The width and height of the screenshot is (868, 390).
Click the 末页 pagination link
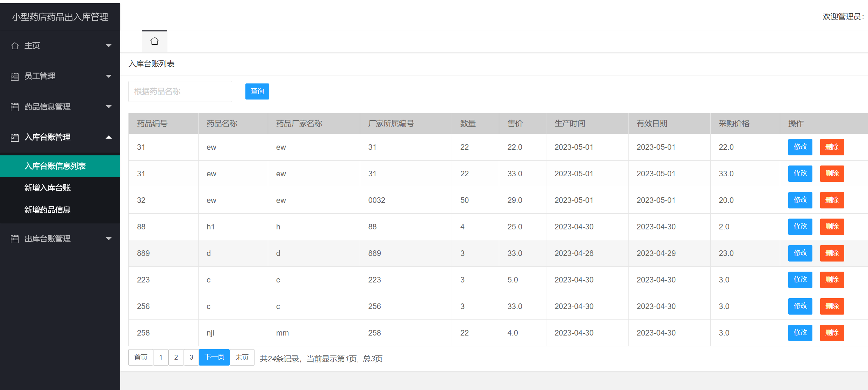coord(242,357)
